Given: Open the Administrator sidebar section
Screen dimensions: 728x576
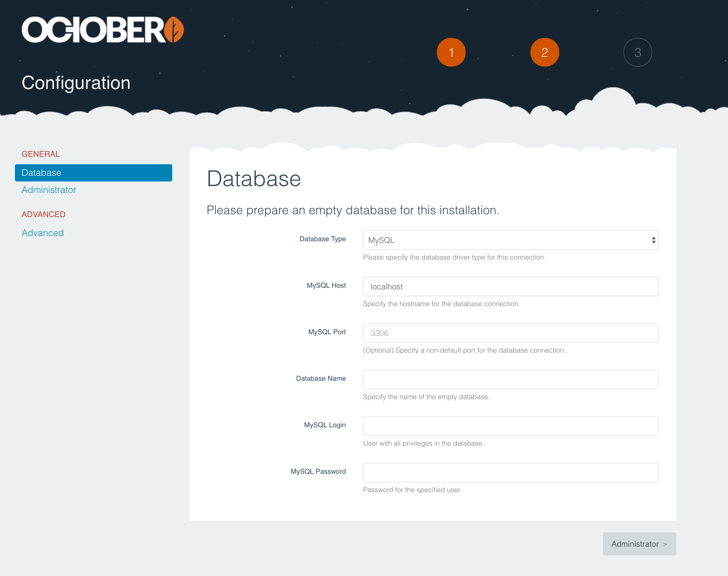Looking at the screenshot, I should [x=49, y=190].
